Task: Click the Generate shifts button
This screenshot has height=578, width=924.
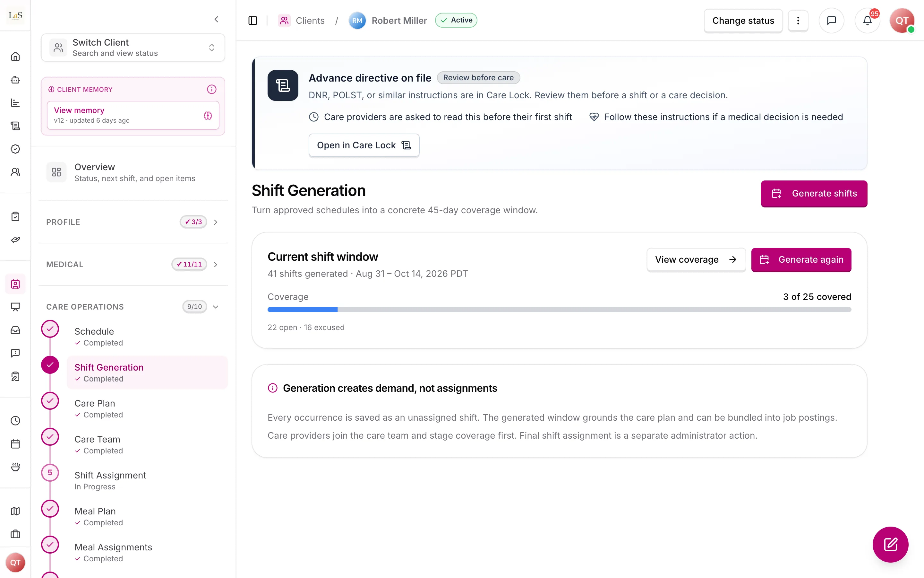Action: pos(814,193)
